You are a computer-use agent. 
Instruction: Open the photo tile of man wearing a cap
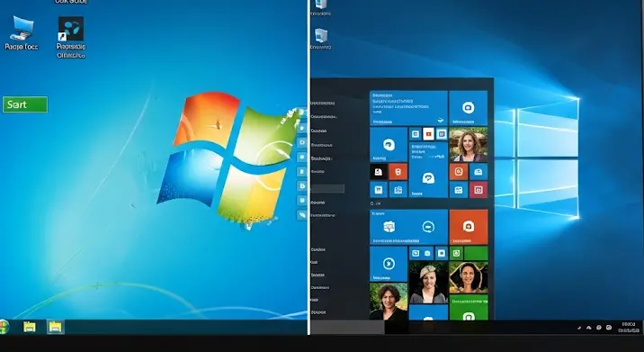[x=428, y=283]
